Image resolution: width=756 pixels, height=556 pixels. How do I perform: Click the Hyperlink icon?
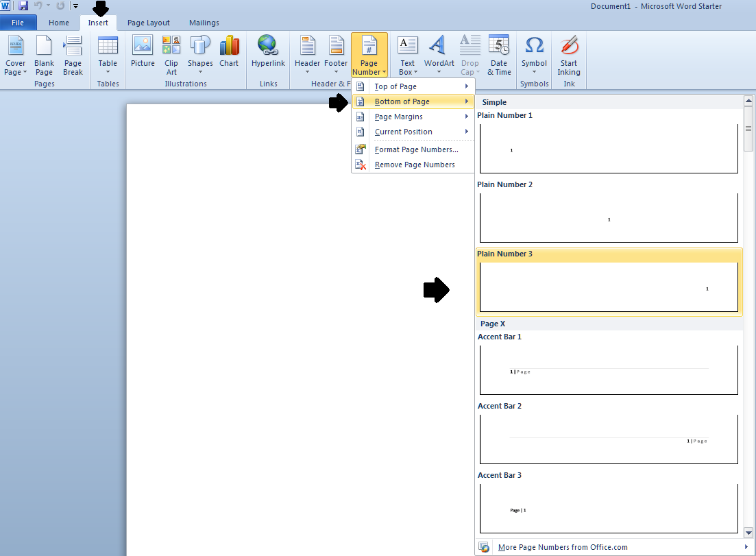click(x=267, y=53)
